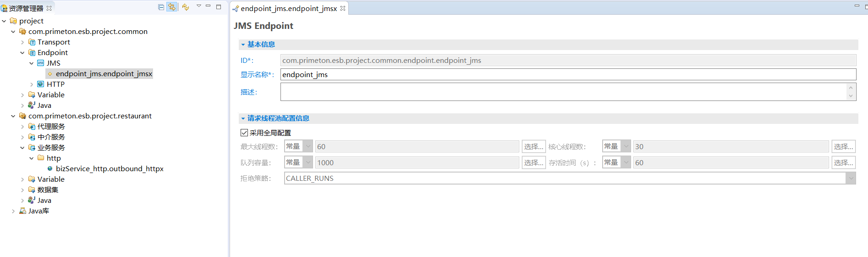868x257 pixels.
Task: Open the 常量 dropdown for 最大线程数
Action: [308, 146]
